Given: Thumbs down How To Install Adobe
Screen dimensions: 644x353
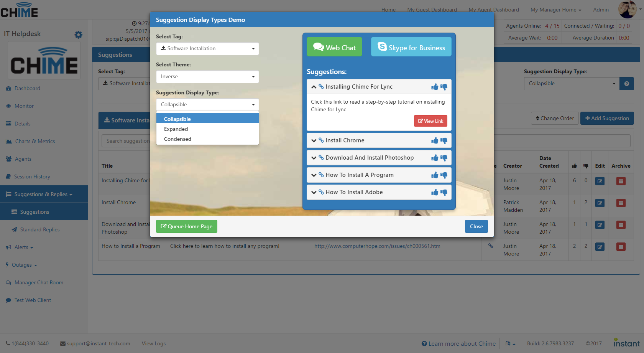Looking at the screenshot, I should pos(444,192).
